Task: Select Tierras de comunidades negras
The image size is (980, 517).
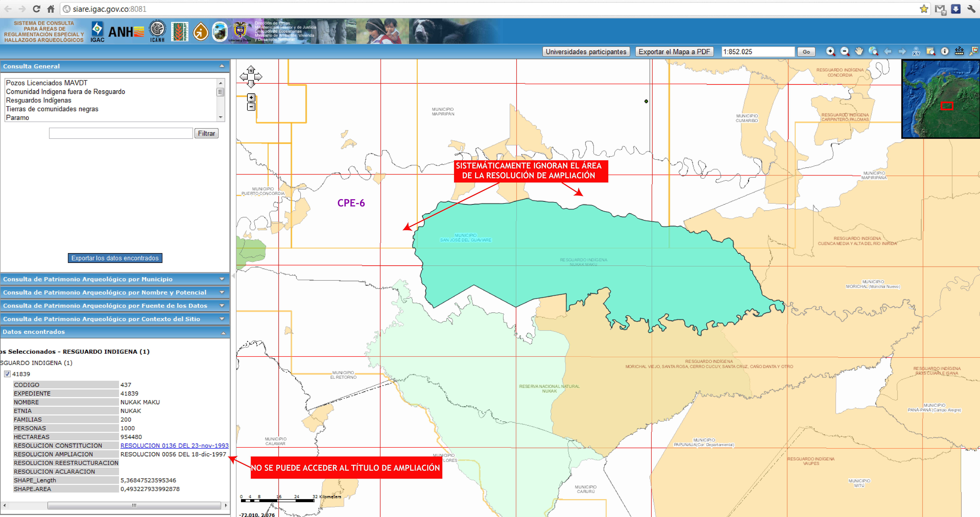Action: point(52,109)
